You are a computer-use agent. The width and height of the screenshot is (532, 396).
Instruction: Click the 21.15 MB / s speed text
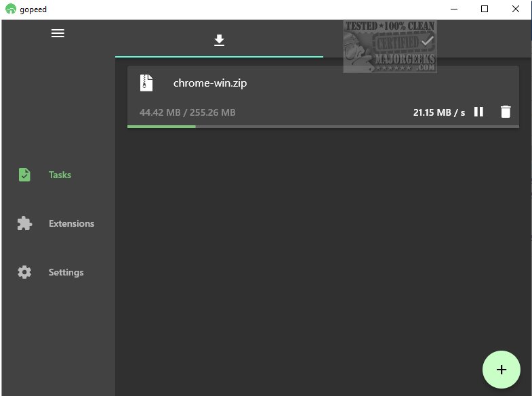click(438, 112)
